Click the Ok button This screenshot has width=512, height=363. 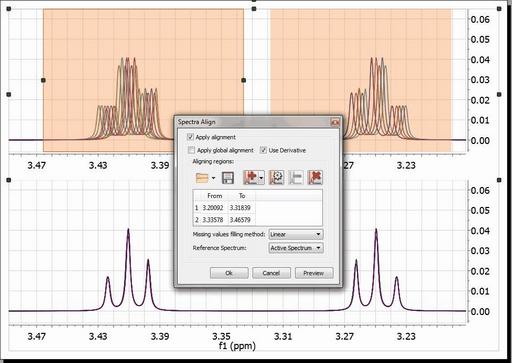point(229,273)
